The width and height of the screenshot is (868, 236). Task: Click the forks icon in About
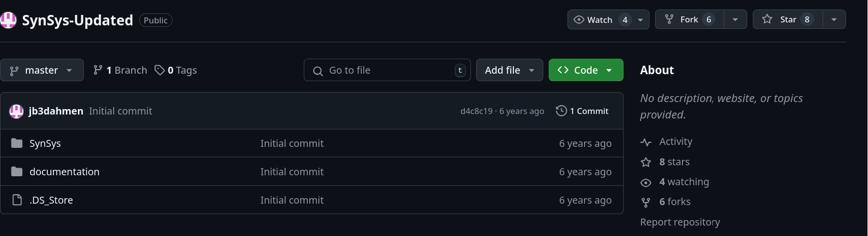(x=646, y=202)
